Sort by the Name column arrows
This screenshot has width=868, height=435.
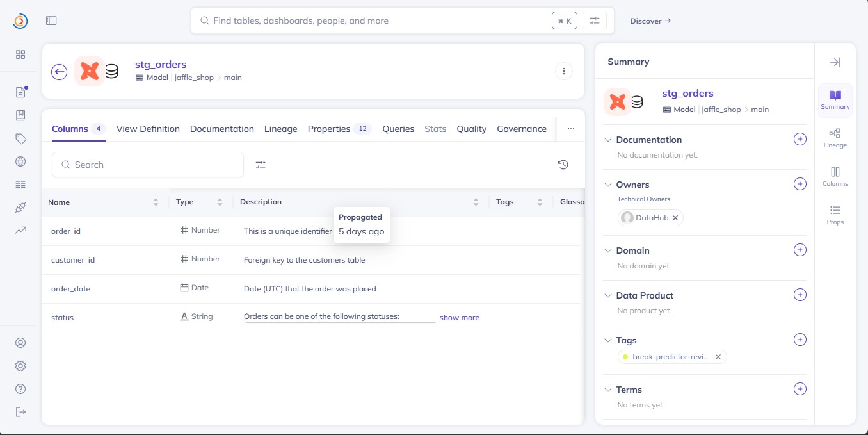click(x=156, y=202)
